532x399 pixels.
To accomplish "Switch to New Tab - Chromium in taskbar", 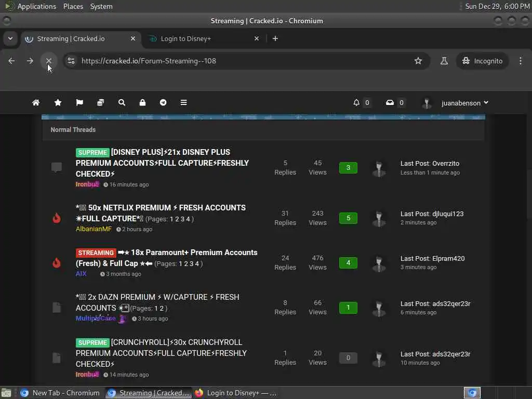I will point(60,393).
